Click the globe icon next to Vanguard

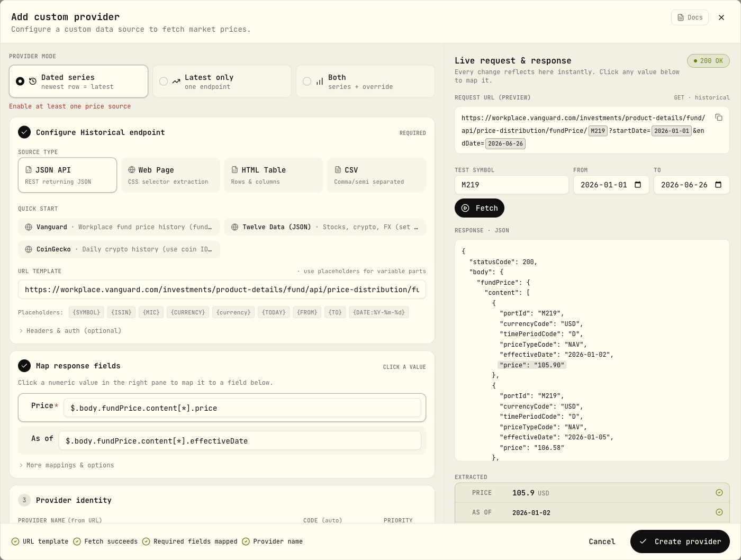tap(29, 227)
